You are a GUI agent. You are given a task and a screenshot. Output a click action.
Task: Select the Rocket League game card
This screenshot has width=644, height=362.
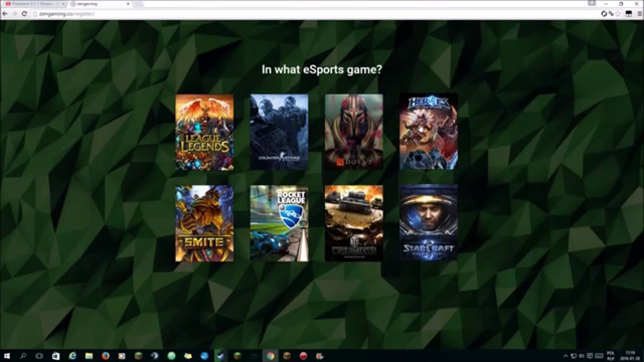[x=279, y=223]
